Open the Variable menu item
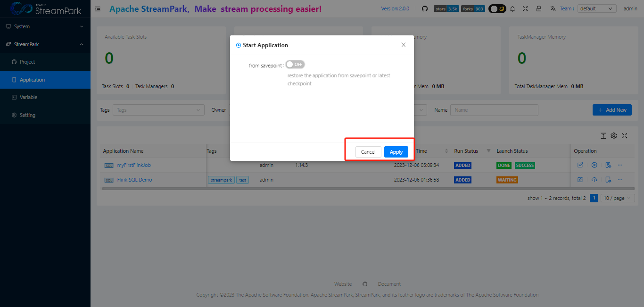This screenshot has width=644, height=307. coord(45,97)
